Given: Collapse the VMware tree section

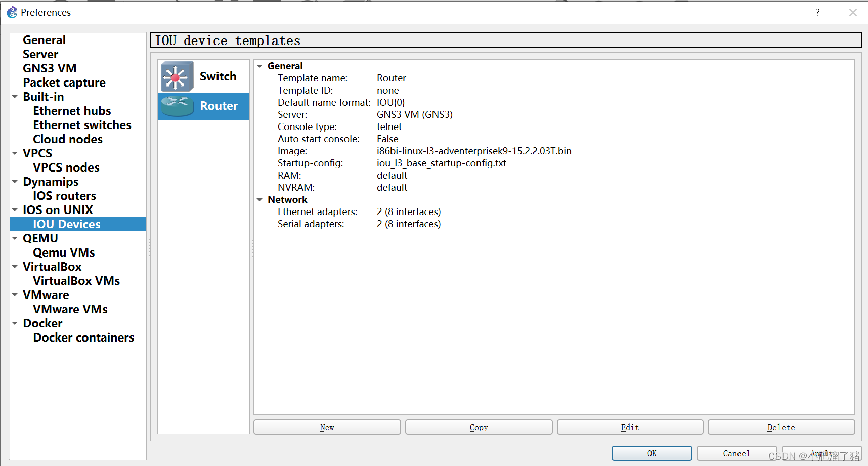Looking at the screenshot, I should click(x=15, y=295).
